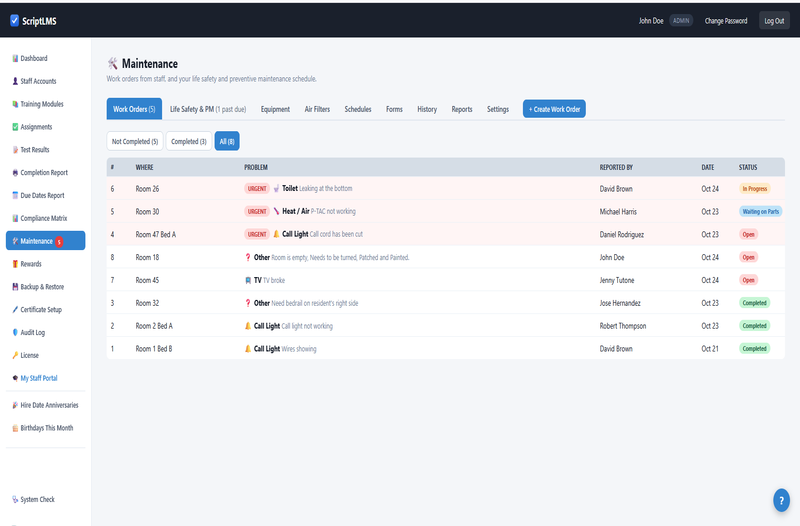The height and width of the screenshot is (526, 800).
Task: Click the Change Password link
Action: click(x=726, y=21)
